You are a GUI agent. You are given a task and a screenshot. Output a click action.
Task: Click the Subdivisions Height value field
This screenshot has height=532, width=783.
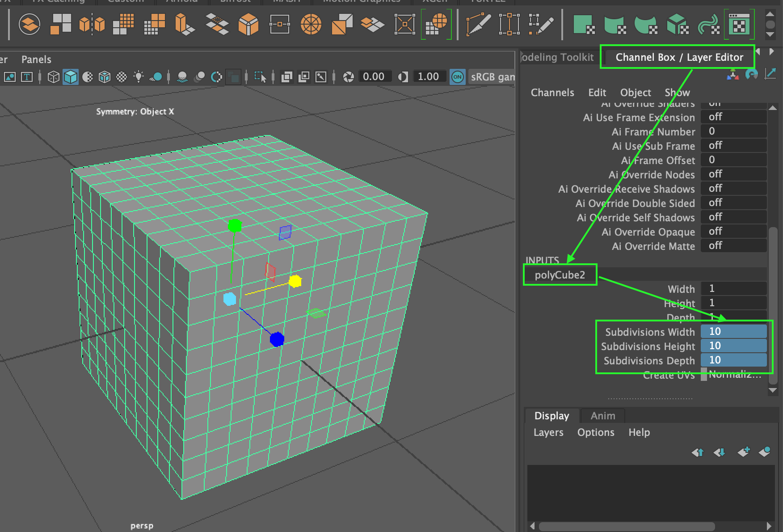point(733,346)
